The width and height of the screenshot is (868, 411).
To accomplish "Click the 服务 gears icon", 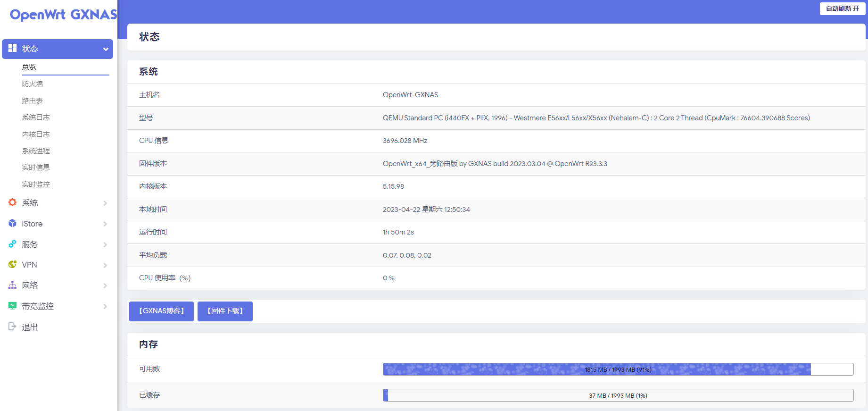I will coord(12,244).
